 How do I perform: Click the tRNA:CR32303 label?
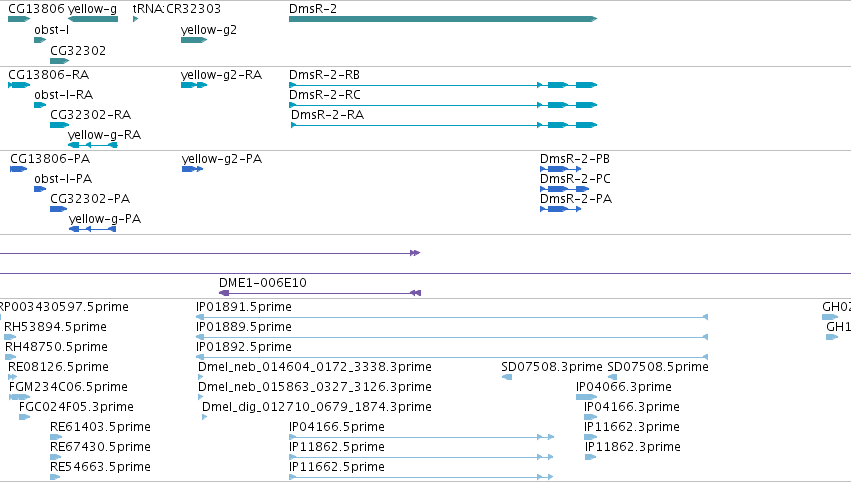coord(176,9)
